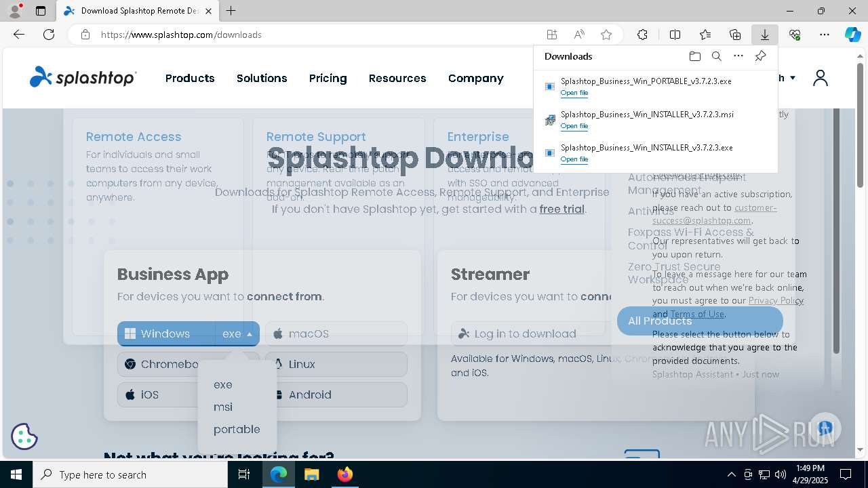Click the Remote Support heading
868x488 pixels.
pyautogui.click(x=316, y=136)
